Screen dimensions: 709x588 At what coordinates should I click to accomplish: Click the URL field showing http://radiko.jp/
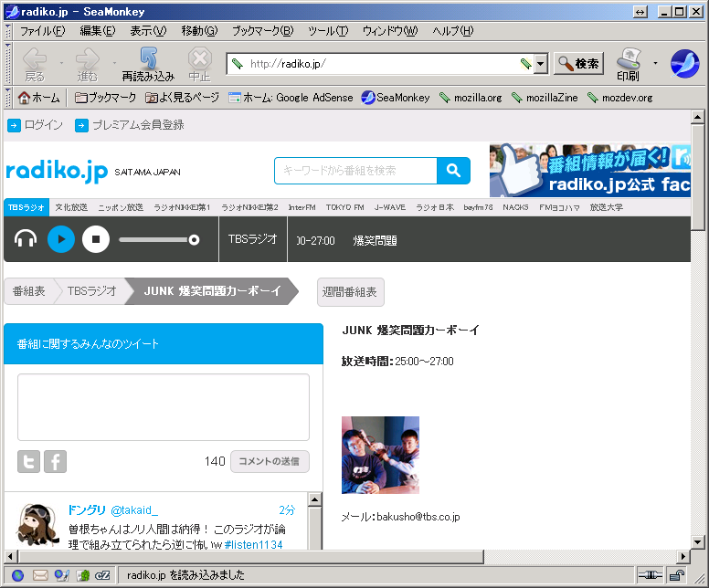click(380, 64)
